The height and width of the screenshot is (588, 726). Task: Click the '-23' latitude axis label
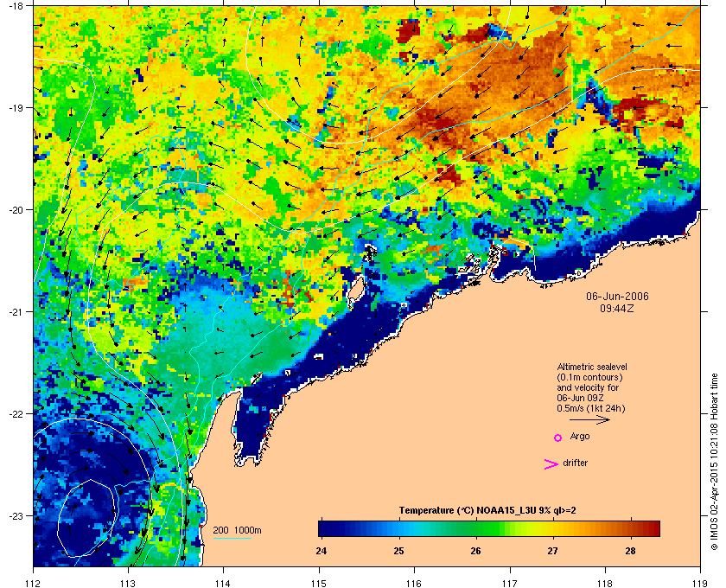[16, 515]
